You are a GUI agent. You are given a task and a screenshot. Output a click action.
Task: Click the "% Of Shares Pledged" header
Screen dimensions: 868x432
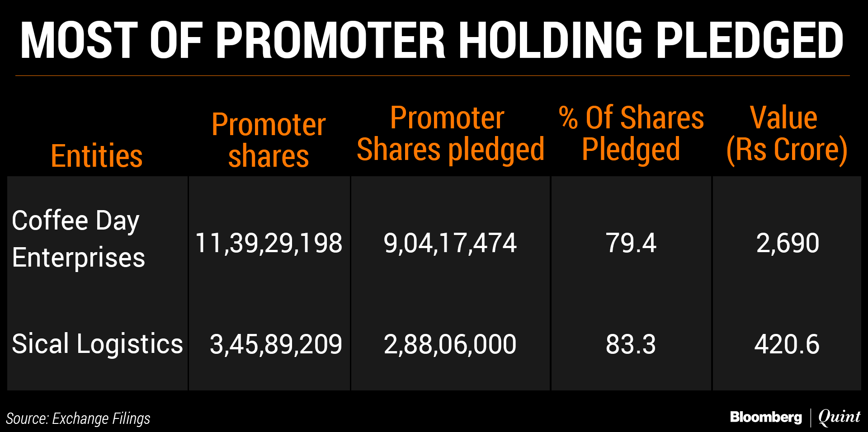631,133
